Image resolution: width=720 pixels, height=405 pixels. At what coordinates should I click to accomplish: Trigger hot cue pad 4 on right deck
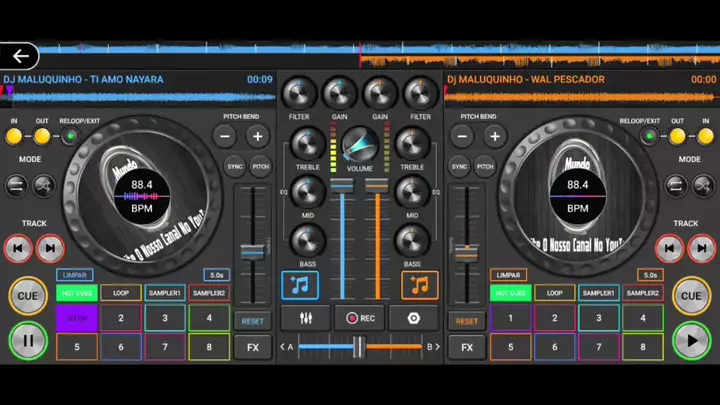(x=642, y=319)
